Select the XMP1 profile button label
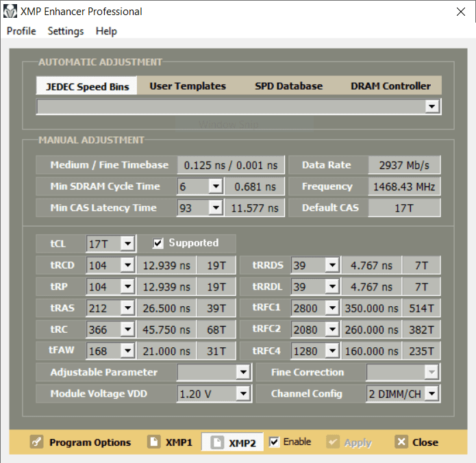The image size is (476, 463). (x=179, y=442)
